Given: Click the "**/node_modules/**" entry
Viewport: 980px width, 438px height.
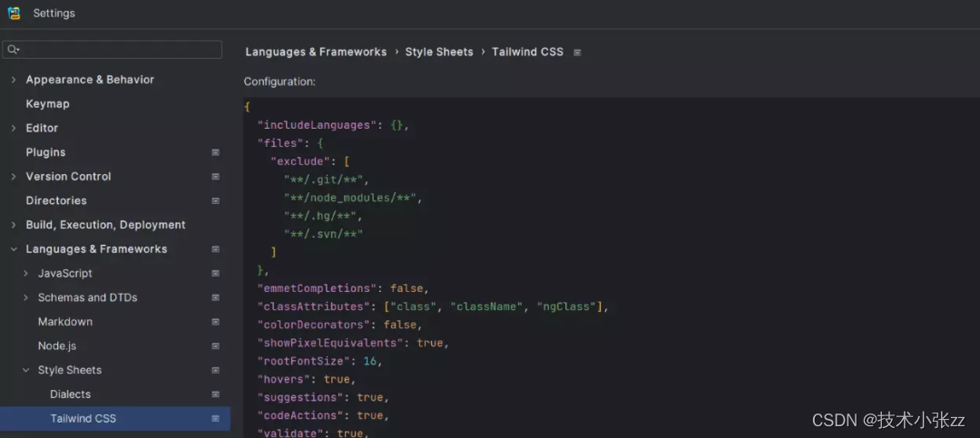Looking at the screenshot, I should point(350,198).
